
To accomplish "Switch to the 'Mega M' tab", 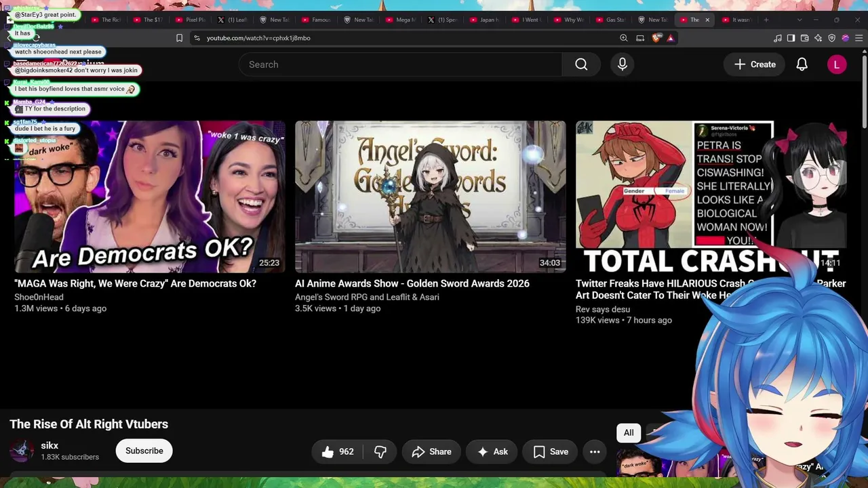I will (x=401, y=20).
